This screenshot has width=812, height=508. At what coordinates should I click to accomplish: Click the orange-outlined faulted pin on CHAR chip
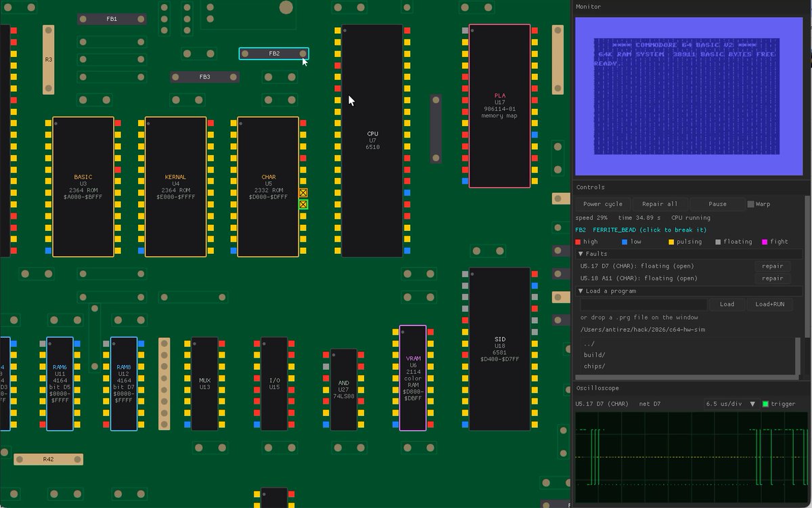(x=303, y=193)
